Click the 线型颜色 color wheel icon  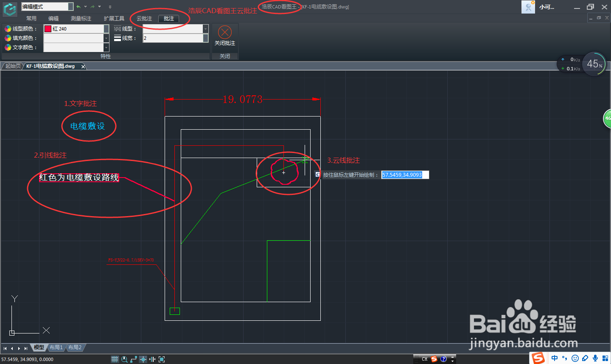[8, 29]
